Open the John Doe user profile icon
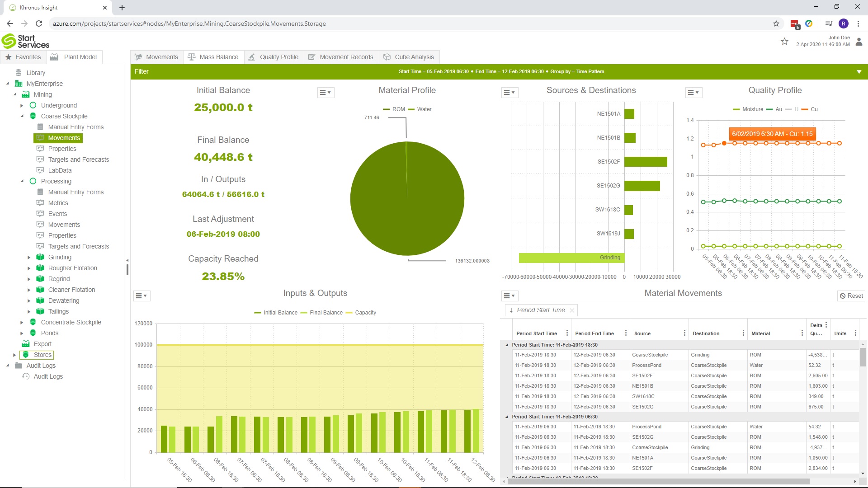 [859, 42]
